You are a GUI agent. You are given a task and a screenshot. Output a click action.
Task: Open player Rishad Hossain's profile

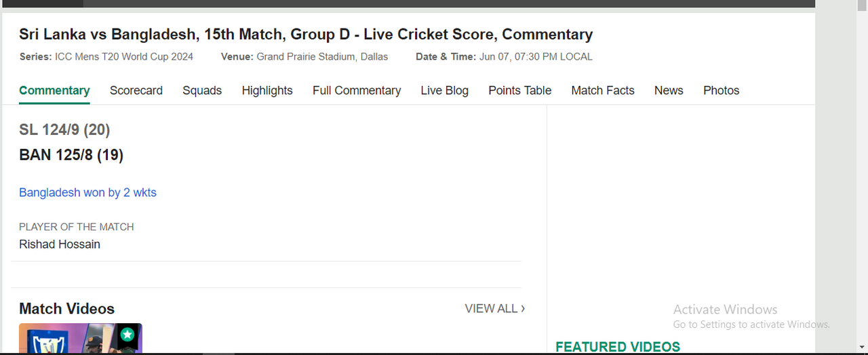[x=60, y=245]
